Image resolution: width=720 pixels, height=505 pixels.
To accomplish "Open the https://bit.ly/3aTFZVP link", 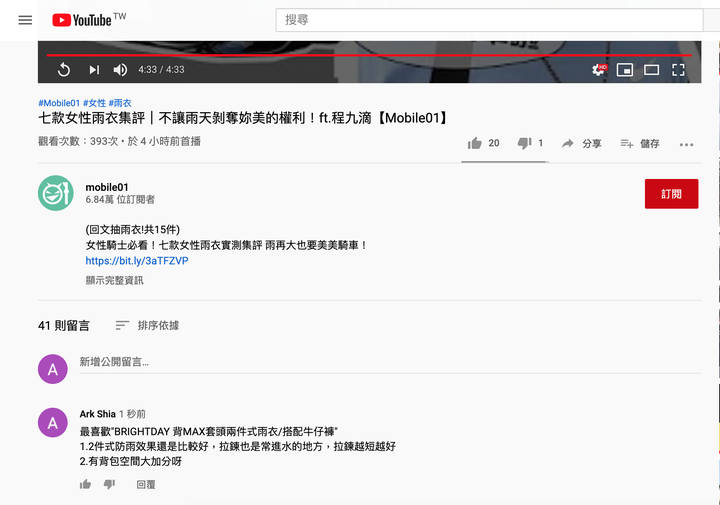I will (137, 261).
